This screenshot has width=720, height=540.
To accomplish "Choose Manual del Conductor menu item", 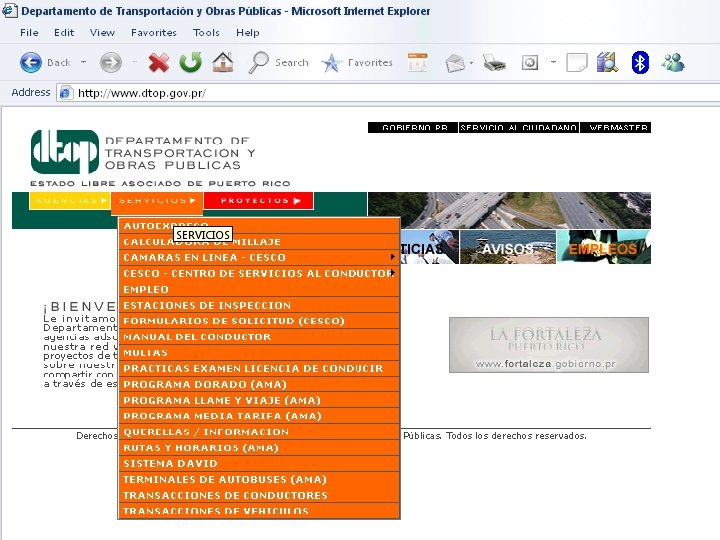I will click(x=259, y=337).
